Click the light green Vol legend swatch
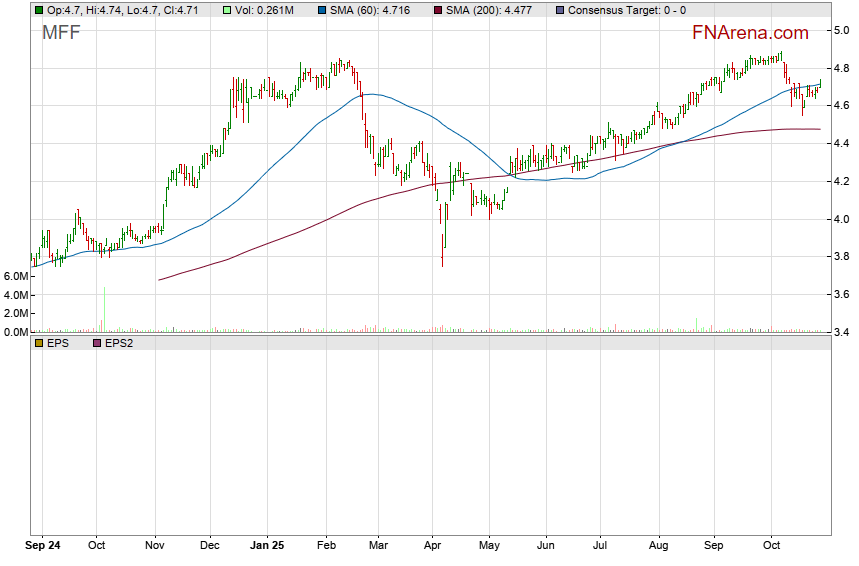Viewport: 859px width, 566px height. [227, 10]
